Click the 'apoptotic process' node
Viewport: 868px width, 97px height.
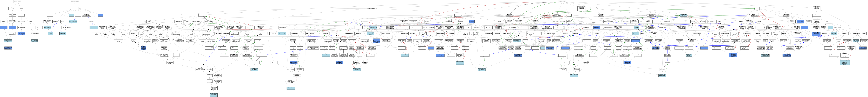432,34
